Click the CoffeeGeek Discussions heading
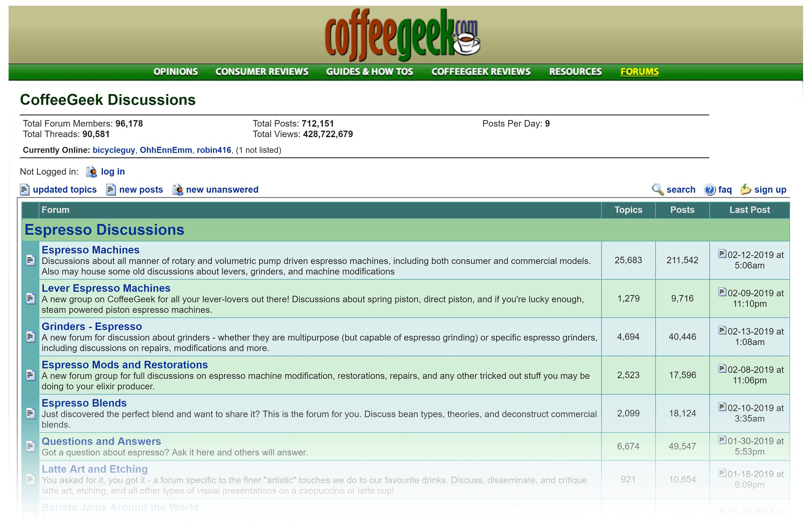The image size is (812, 530). 108,100
